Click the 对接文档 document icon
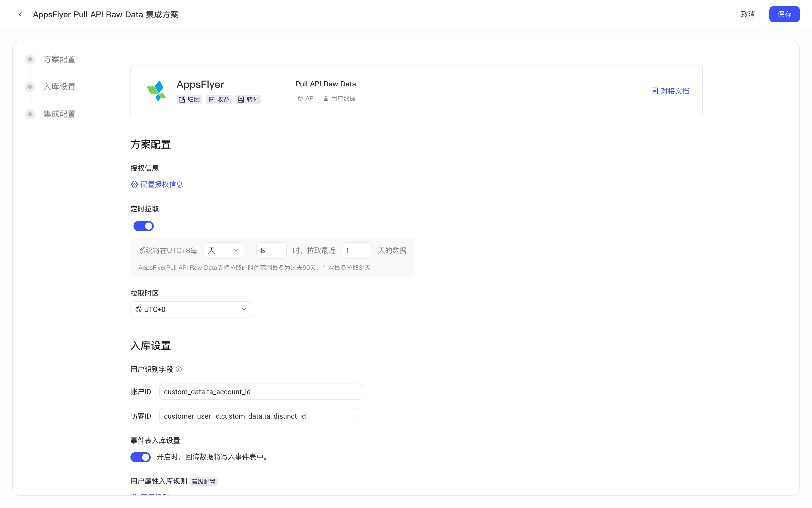Viewport: 812px width, 508px height. [x=654, y=91]
